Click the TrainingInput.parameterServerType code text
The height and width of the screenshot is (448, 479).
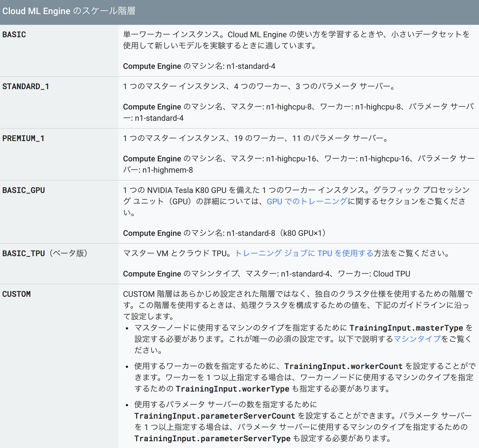(x=212, y=438)
